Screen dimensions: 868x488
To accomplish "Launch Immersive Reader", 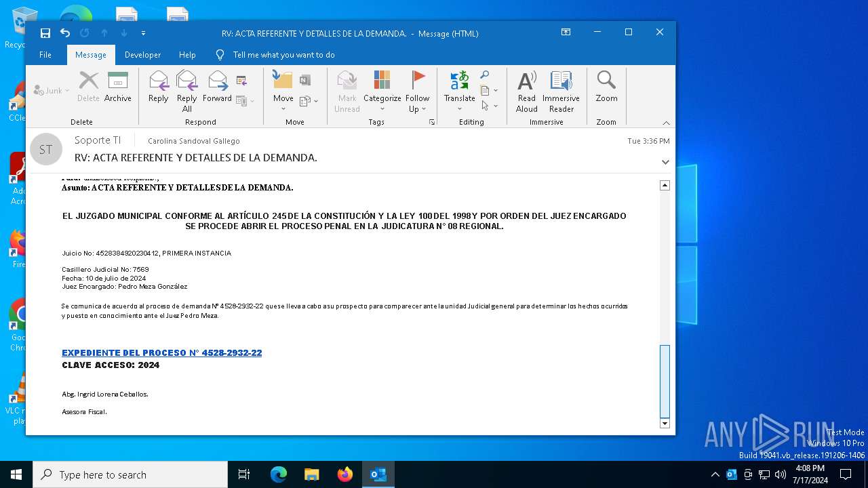I will [x=561, y=91].
